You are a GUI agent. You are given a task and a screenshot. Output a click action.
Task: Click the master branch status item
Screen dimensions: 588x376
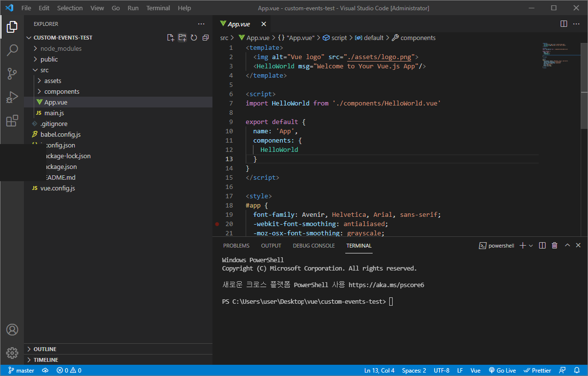(x=21, y=371)
